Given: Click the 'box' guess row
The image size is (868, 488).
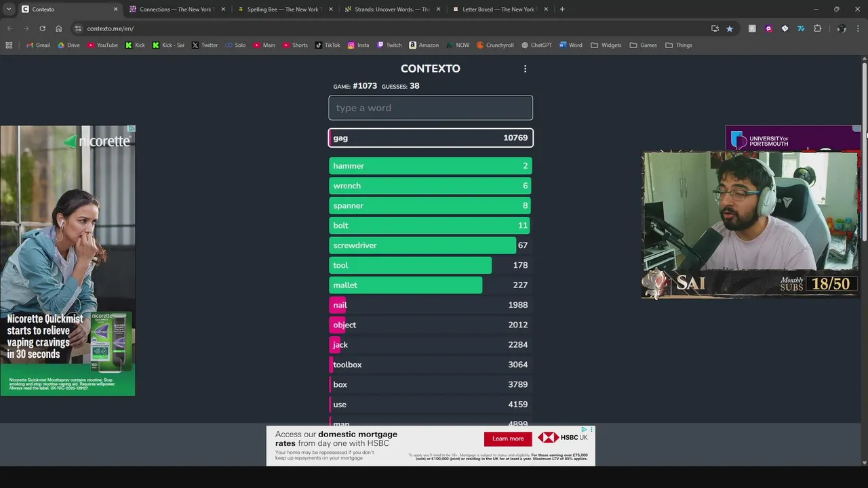Looking at the screenshot, I should pyautogui.click(x=431, y=384).
